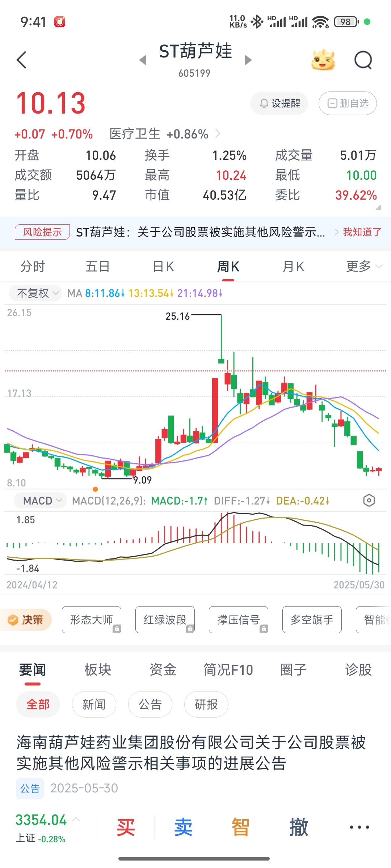Tap the 智能 indicator chip at right edge
Screen dimensions: 391x868
tap(374, 620)
